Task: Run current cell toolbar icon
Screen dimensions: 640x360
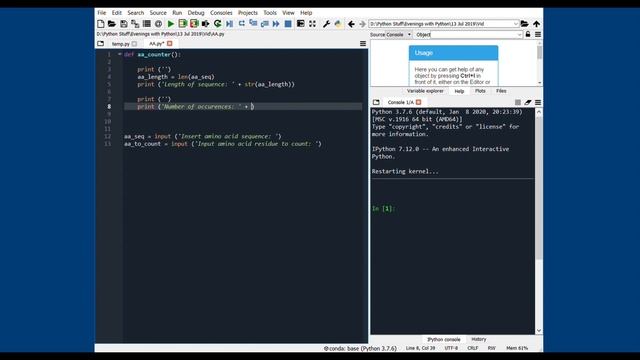Action: point(182,24)
